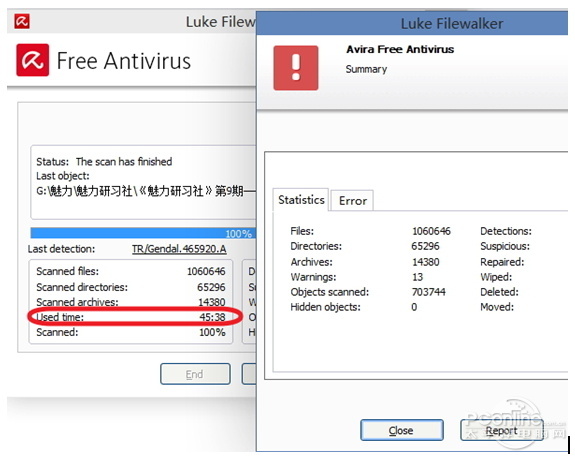Click the Free Antivirus header text
This screenshot has width=575, height=459.
tap(124, 60)
